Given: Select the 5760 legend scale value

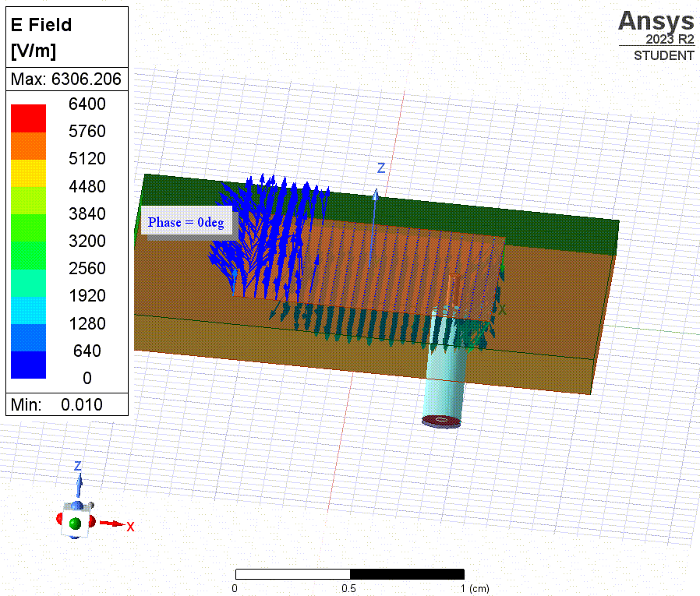Looking at the screenshot, I should [87, 131].
